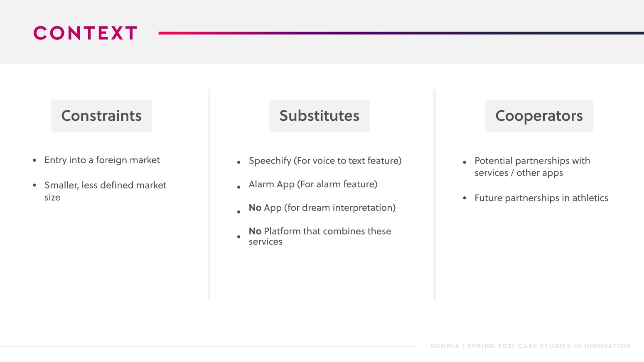Select the Substitutes heading box
The image size is (644, 362).
coord(319,116)
